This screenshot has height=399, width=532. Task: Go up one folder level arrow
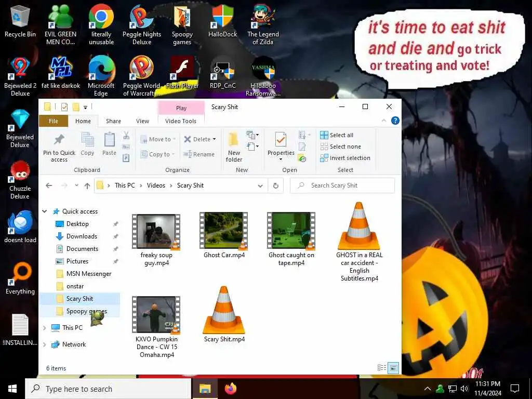tap(87, 185)
